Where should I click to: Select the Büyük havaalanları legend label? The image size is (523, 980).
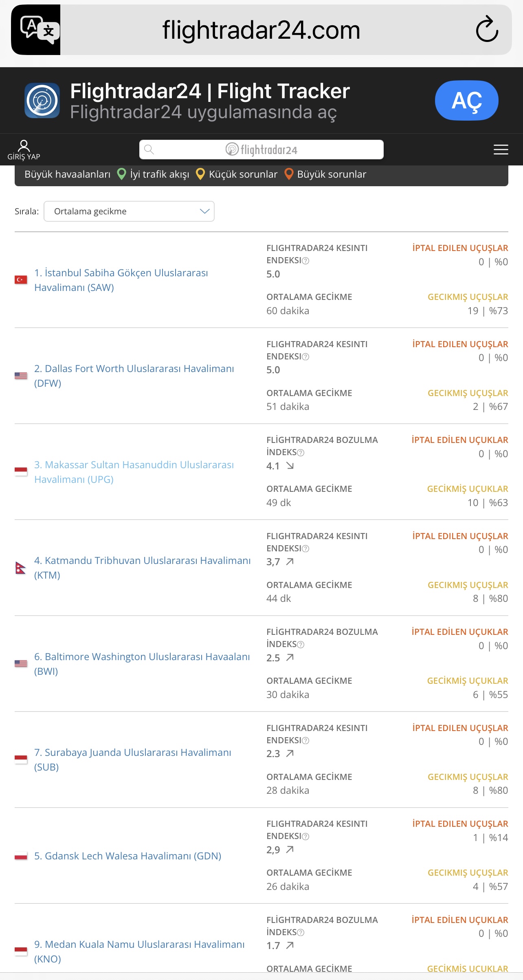click(67, 174)
